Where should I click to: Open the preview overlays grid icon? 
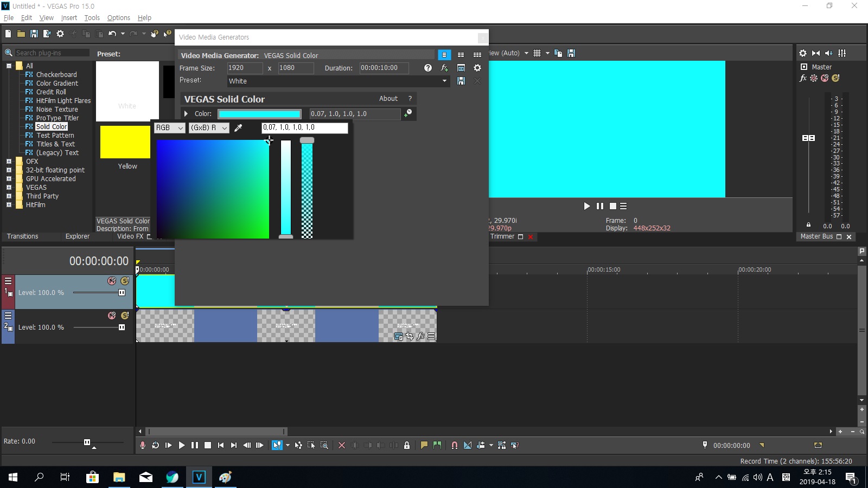click(537, 53)
